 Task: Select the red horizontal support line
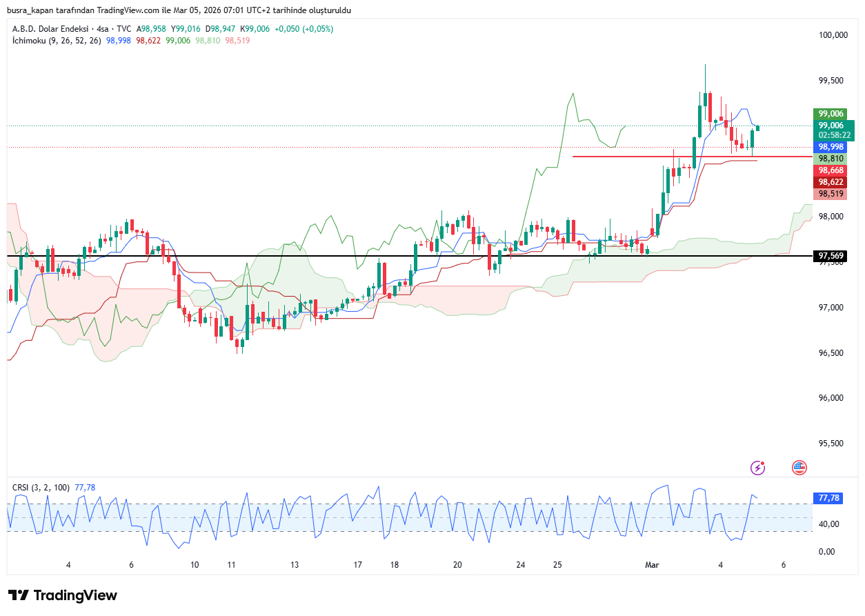tap(621, 157)
